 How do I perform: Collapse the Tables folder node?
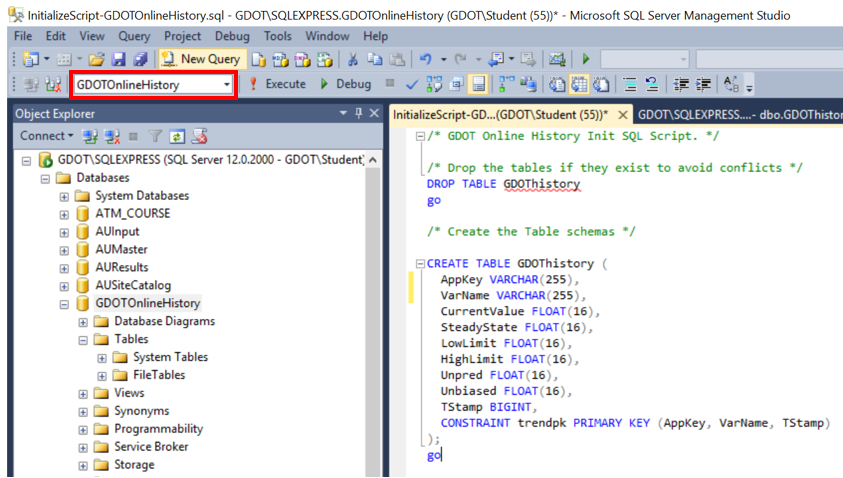(x=83, y=340)
